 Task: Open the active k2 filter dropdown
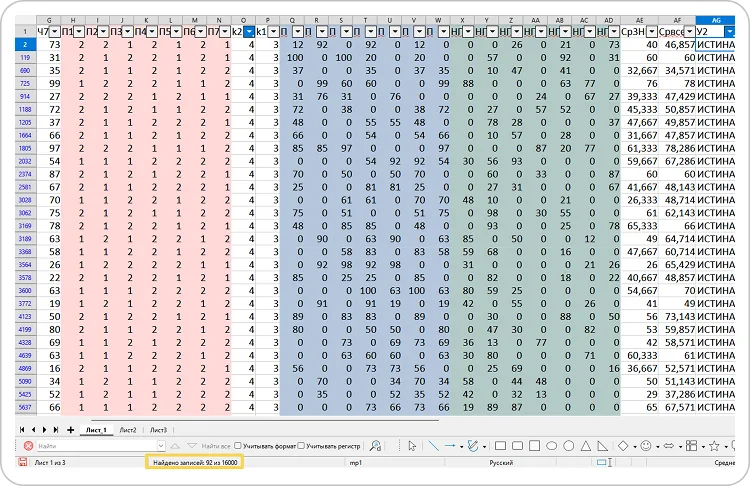(x=249, y=32)
